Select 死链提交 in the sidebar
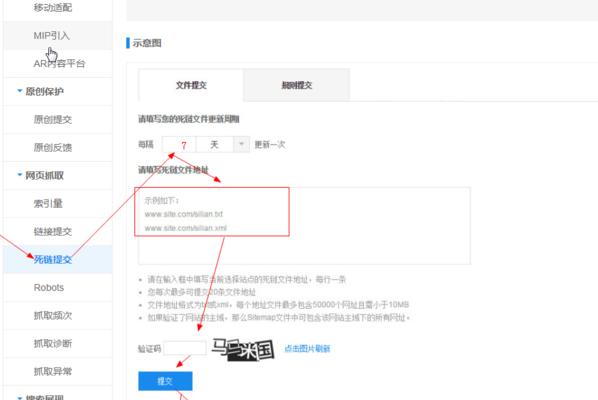 [x=53, y=259]
